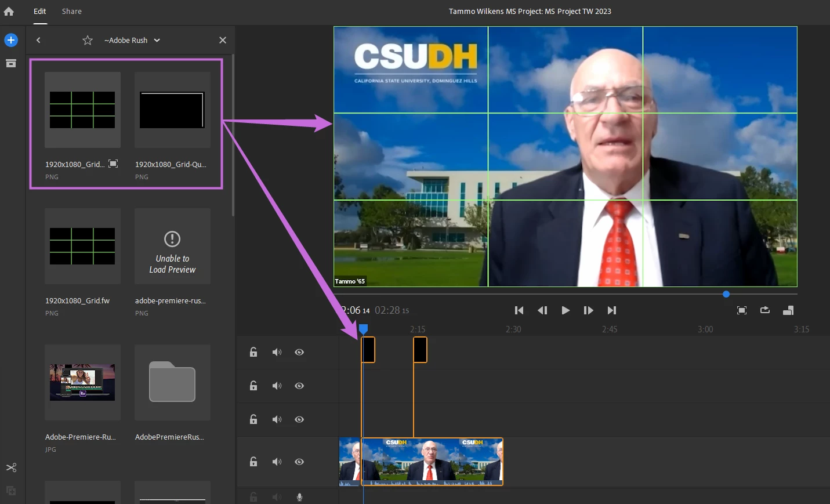The height and width of the screenshot is (504, 830).
Task: Lock the top video track
Action: (253, 352)
